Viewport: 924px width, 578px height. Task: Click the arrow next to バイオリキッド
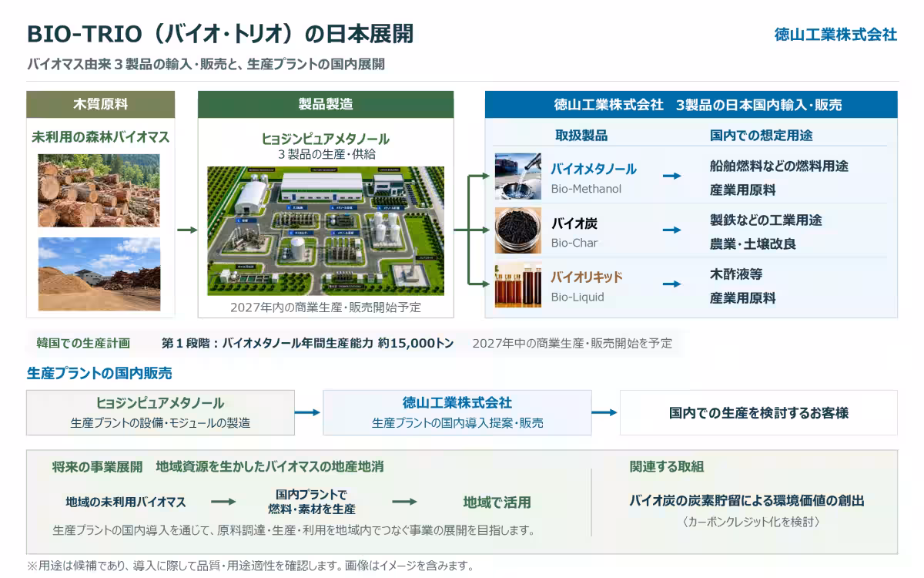coord(672,284)
